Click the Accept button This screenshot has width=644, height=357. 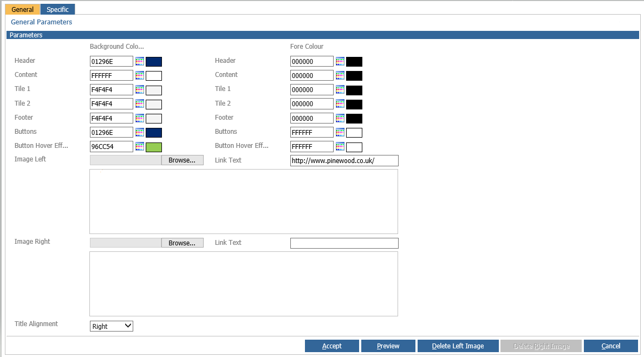(332, 346)
